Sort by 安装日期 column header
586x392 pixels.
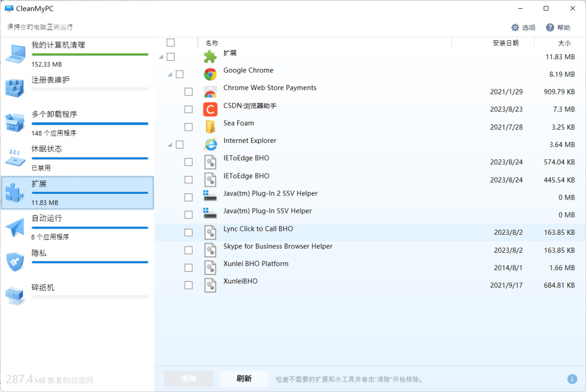pyautogui.click(x=506, y=43)
